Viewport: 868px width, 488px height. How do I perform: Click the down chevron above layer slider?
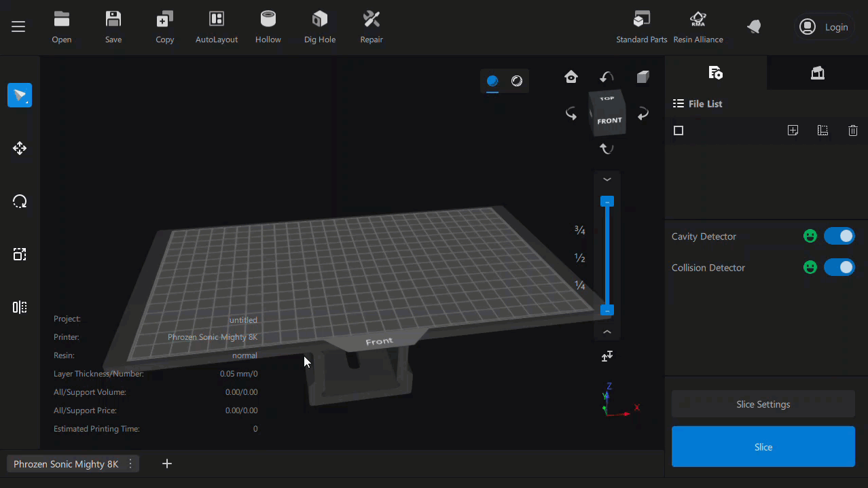[x=607, y=179]
